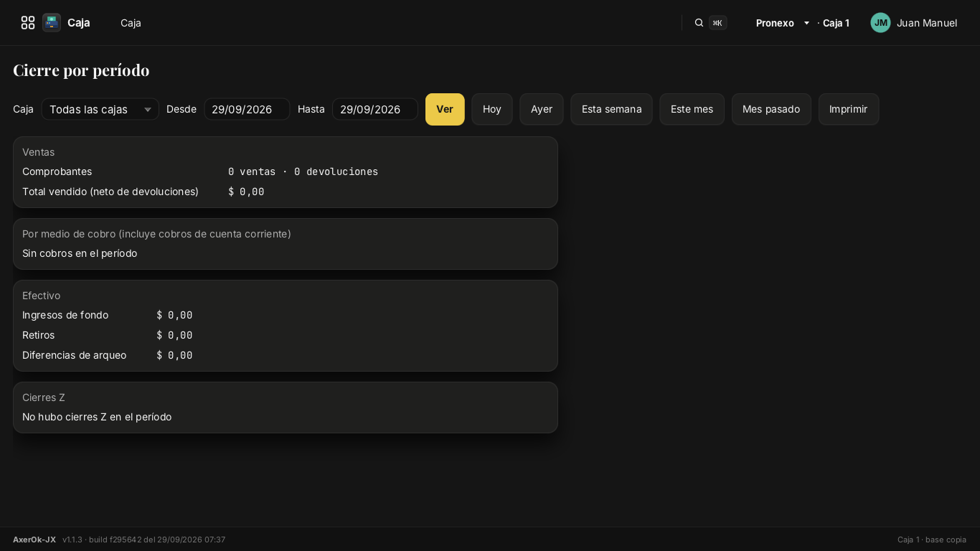
Task: Select the Esta semana range
Action: [x=611, y=109]
